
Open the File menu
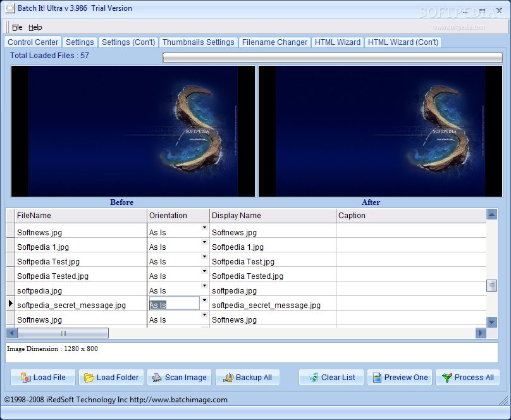[x=17, y=27]
